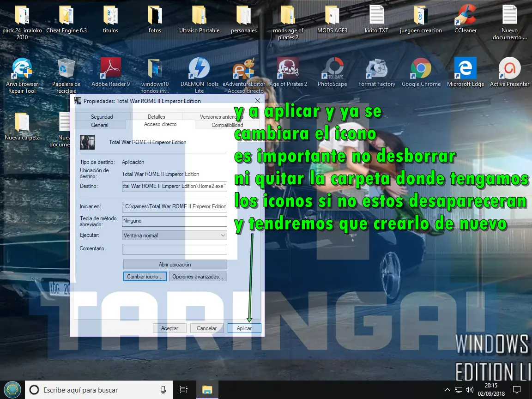Open the Start menu shell button

[12, 390]
